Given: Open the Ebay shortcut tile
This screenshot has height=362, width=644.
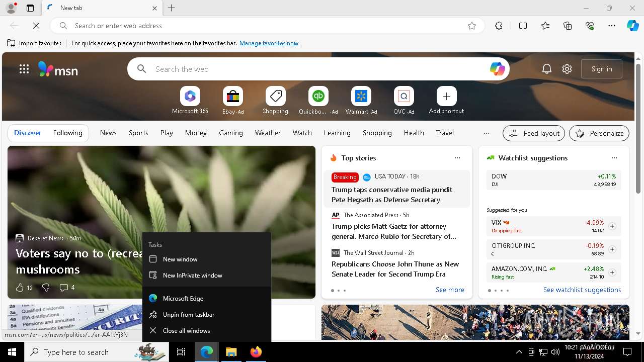Looking at the screenshot, I should [232, 101].
